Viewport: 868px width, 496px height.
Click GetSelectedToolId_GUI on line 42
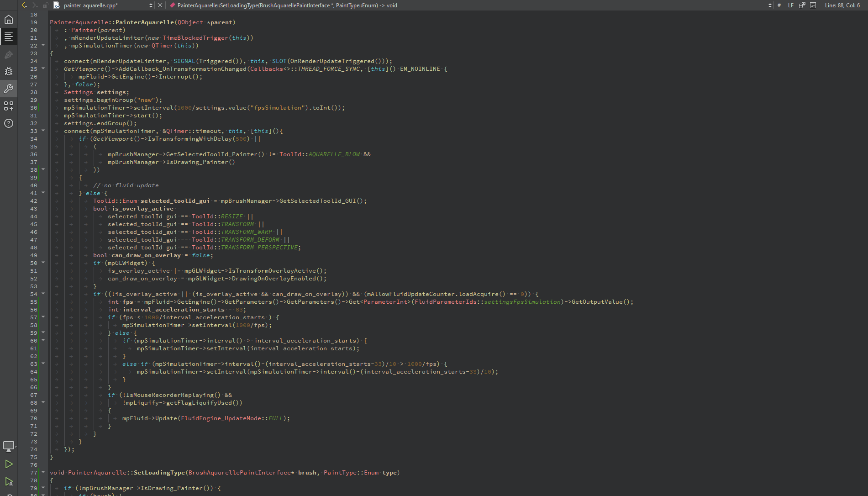point(318,201)
